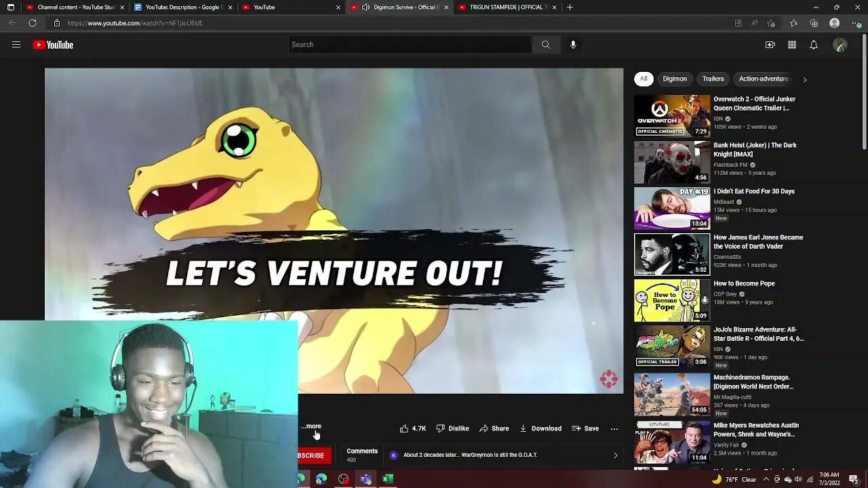This screenshot has height=488, width=868.
Task: Open the Edge browser profile icon
Action: [835, 23]
